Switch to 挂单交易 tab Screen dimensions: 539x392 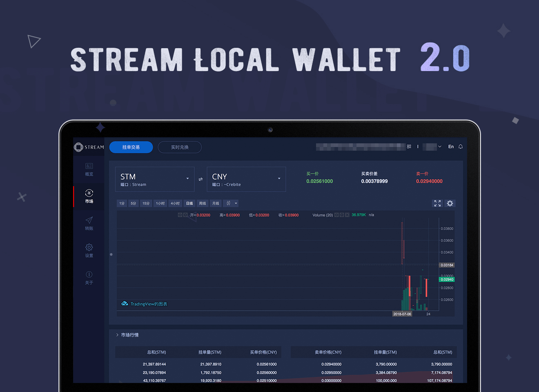coord(131,147)
